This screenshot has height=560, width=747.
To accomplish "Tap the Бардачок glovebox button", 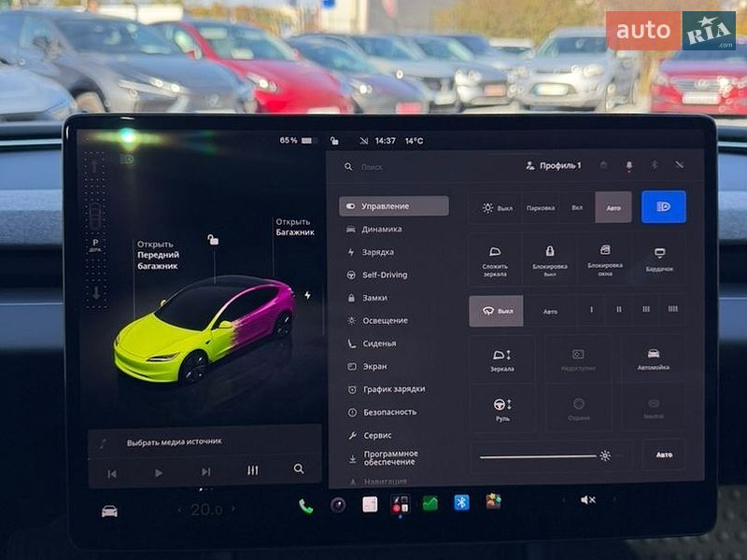I will click(x=659, y=259).
